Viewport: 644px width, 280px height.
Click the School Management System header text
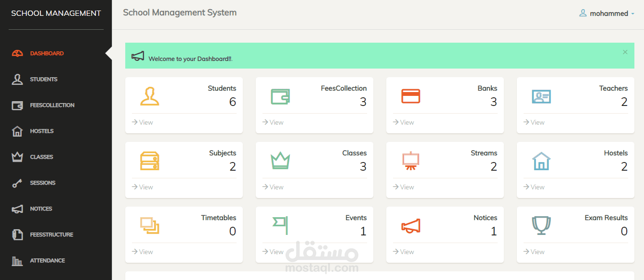pos(180,12)
